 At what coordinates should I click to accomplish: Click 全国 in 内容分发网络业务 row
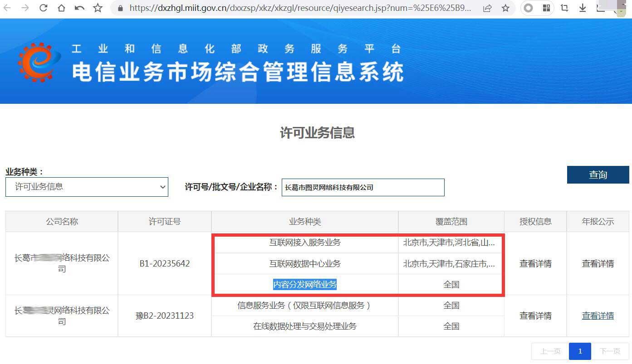(x=451, y=285)
